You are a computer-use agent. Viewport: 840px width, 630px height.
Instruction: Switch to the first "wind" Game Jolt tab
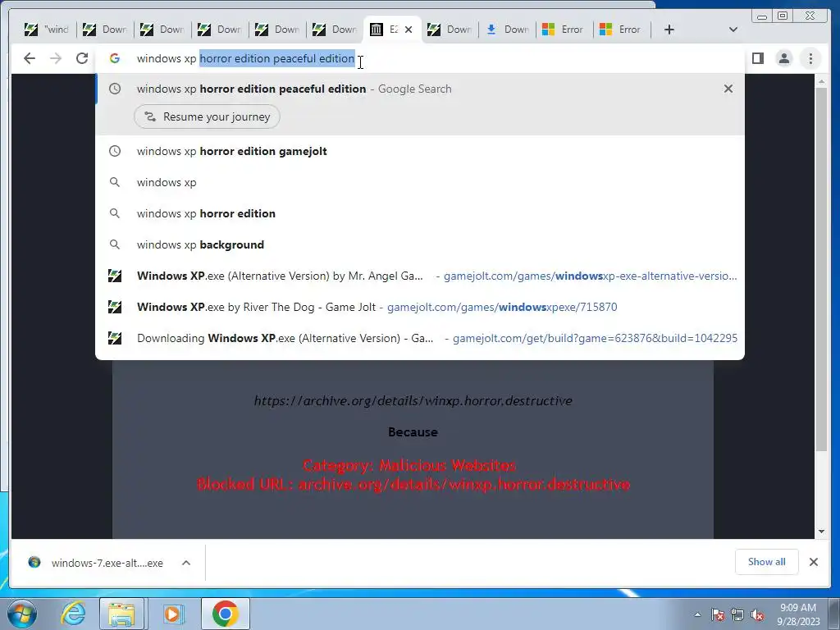click(x=47, y=30)
